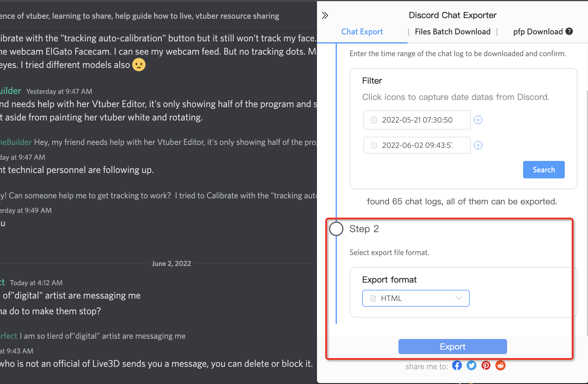
Task: Select the Chat Export tab
Action: tap(362, 32)
